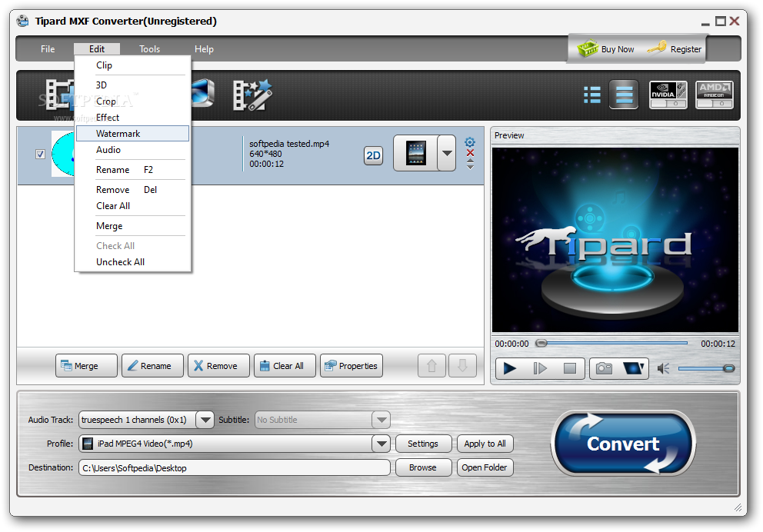Image resolution: width=763 pixels, height=532 pixels.
Task: Click Register key button
Action: 675,49
